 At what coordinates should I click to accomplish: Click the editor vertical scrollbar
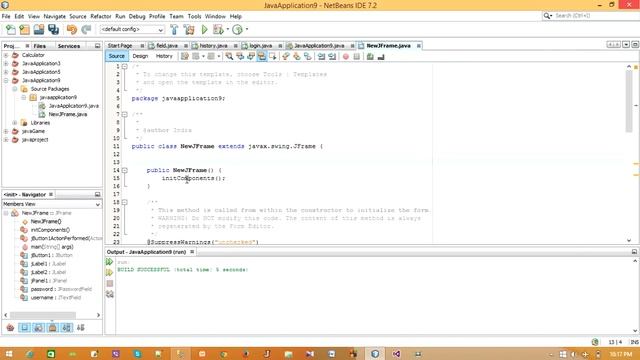click(629, 101)
